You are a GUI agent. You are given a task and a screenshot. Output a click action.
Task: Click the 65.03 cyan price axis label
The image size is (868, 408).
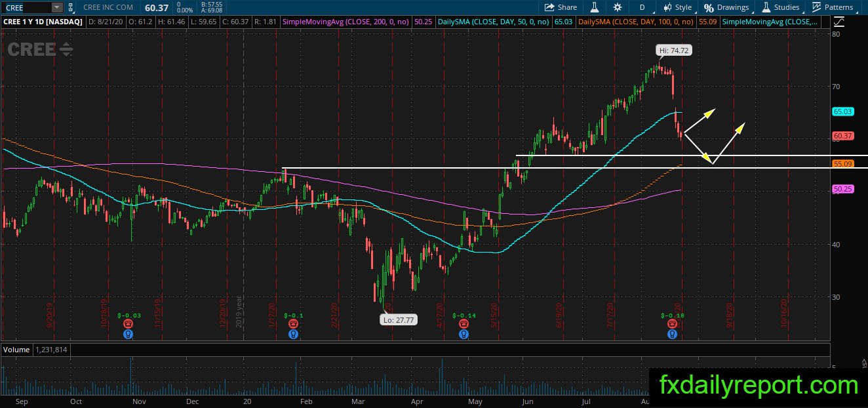pyautogui.click(x=842, y=112)
